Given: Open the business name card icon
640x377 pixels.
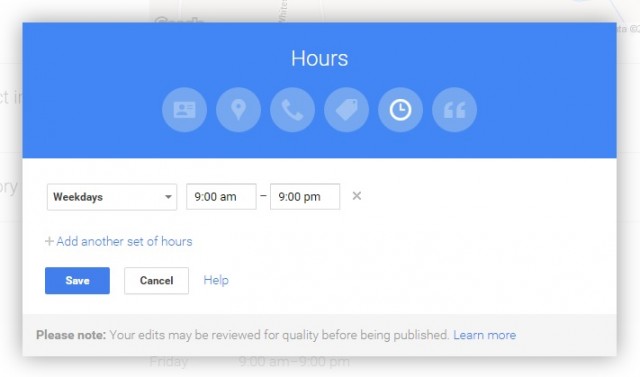Looking at the screenshot, I should pyautogui.click(x=184, y=110).
